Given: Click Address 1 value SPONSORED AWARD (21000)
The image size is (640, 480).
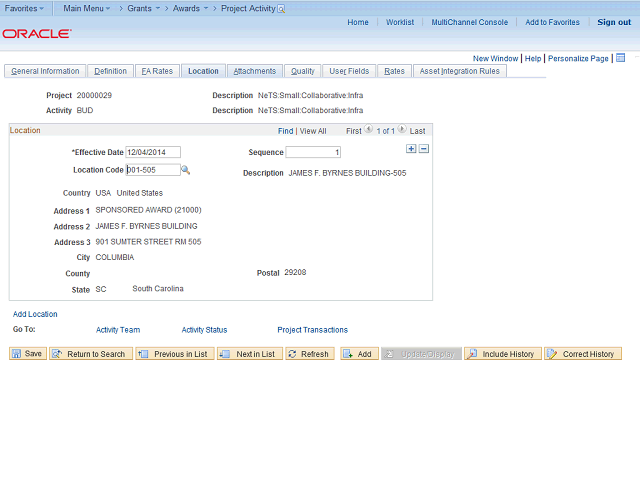Looking at the screenshot, I should [149, 210].
